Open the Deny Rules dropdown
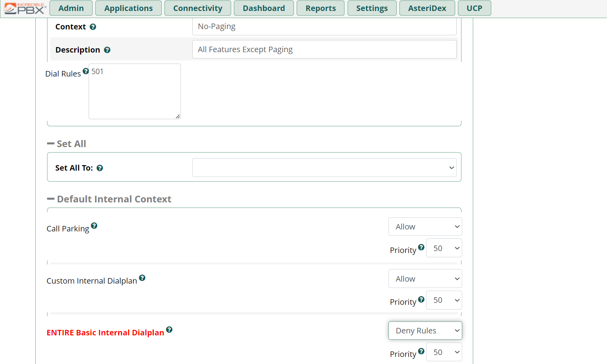Viewport: 607px width, 364px height. [425, 331]
